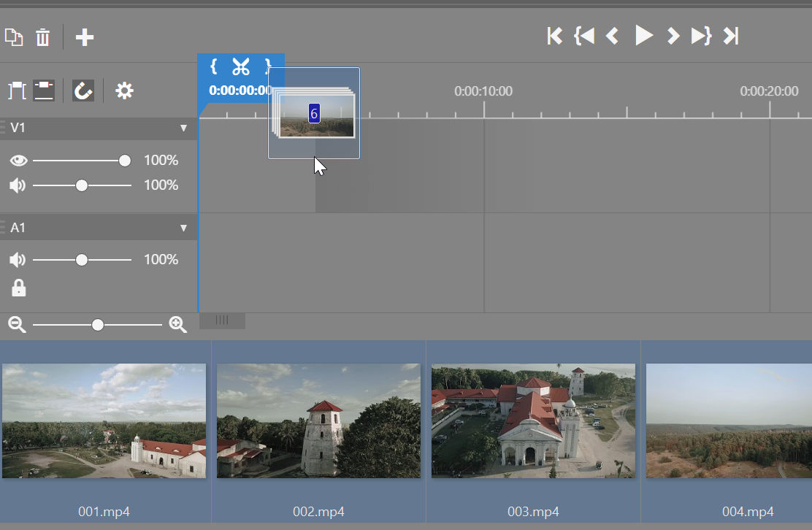Click the 002.mp4 file name

(318, 511)
